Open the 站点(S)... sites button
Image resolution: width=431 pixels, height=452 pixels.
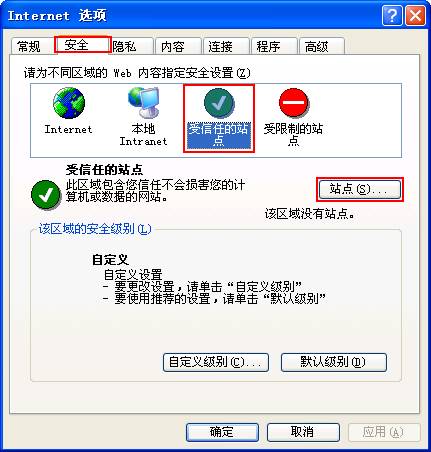tap(360, 189)
